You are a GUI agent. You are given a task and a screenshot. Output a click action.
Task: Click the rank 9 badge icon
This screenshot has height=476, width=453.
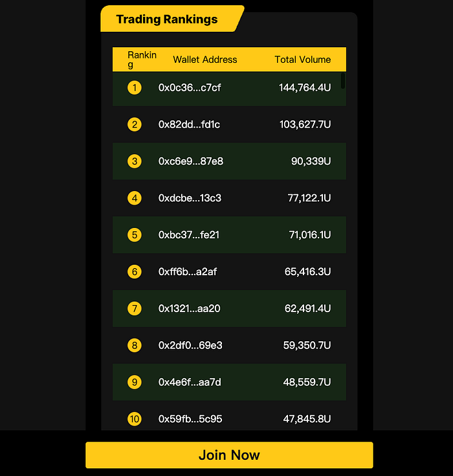[135, 382]
